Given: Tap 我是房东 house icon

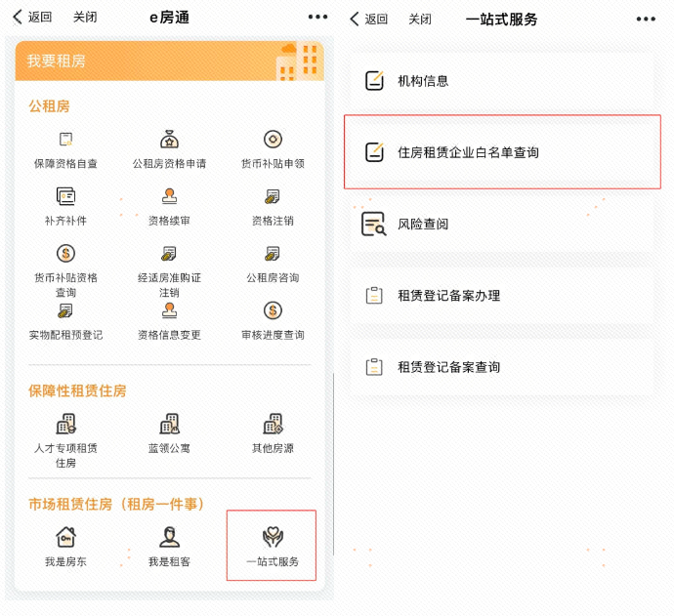Looking at the screenshot, I should coord(65,537).
